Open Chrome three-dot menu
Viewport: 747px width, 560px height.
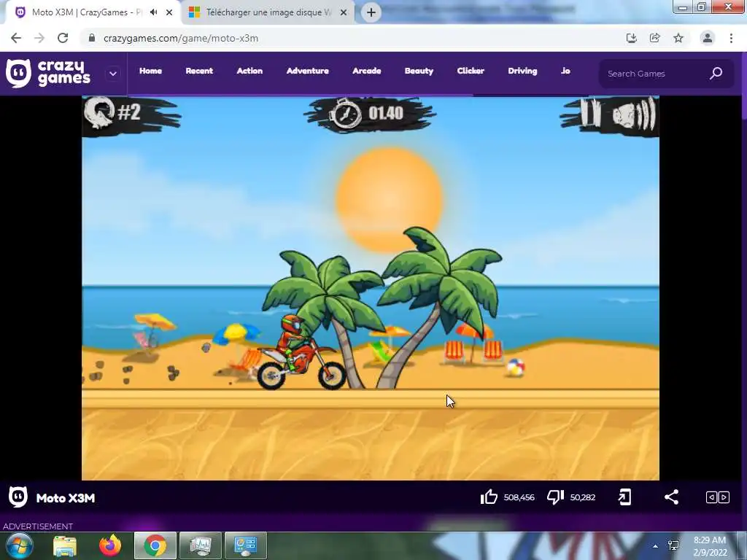[x=731, y=38]
